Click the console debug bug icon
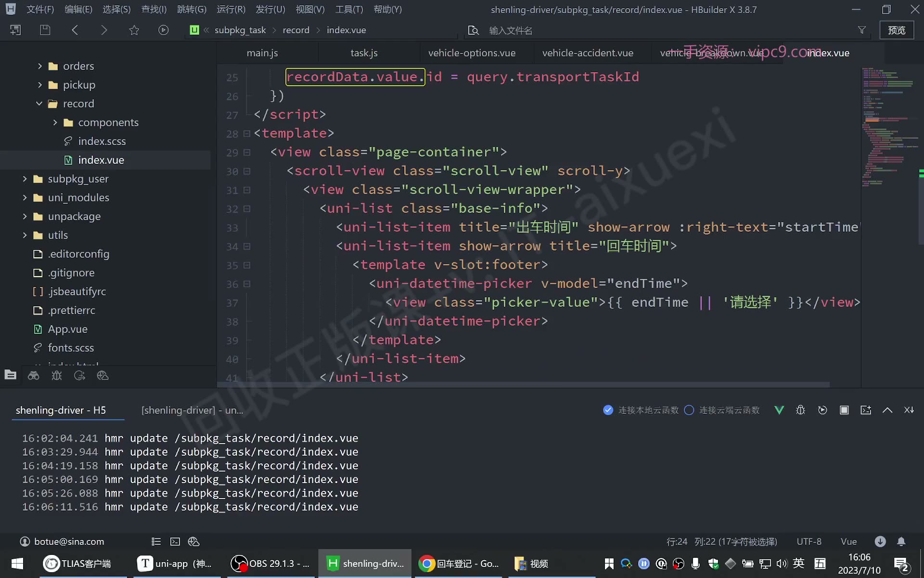924x578 pixels. pyautogui.click(x=801, y=410)
